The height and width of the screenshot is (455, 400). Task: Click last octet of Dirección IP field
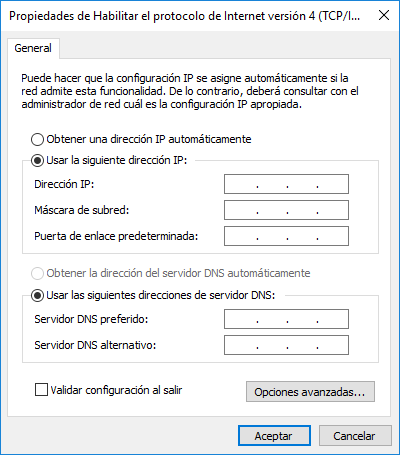point(333,184)
